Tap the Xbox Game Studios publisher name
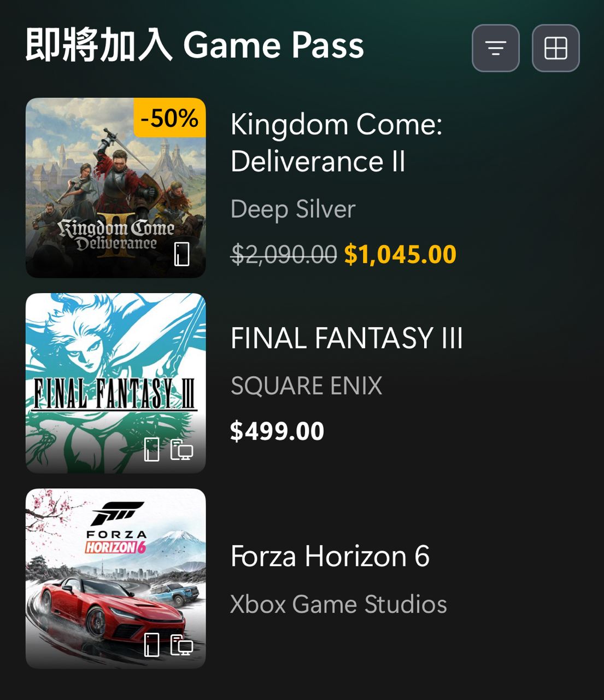The image size is (604, 700). pyautogui.click(x=338, y=604)
